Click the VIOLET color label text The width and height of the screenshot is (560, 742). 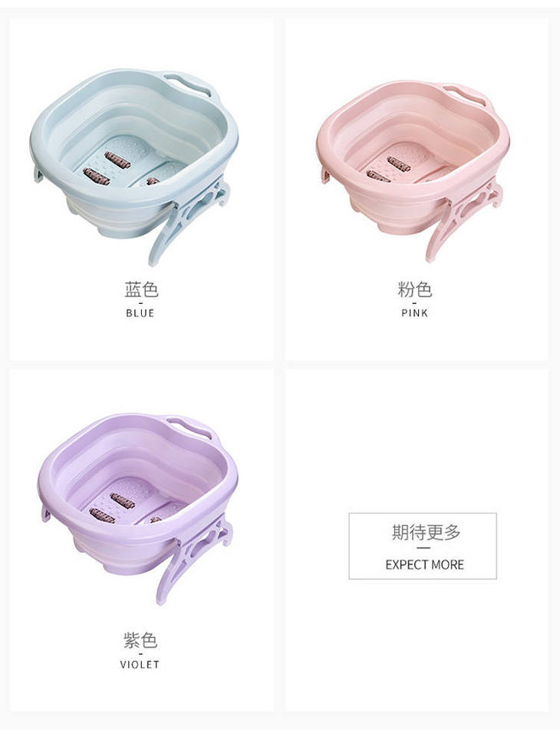pos(140,665)
